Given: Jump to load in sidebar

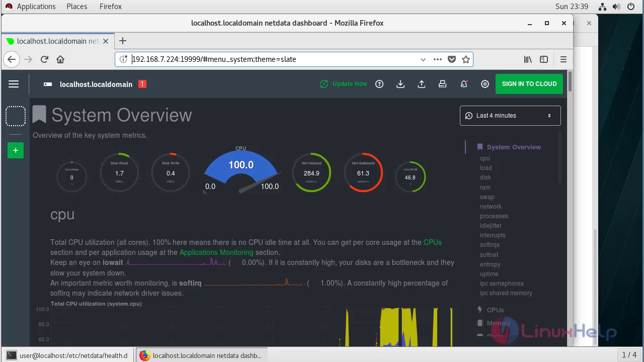Looking at the screenshot, I should pos(486,168).
